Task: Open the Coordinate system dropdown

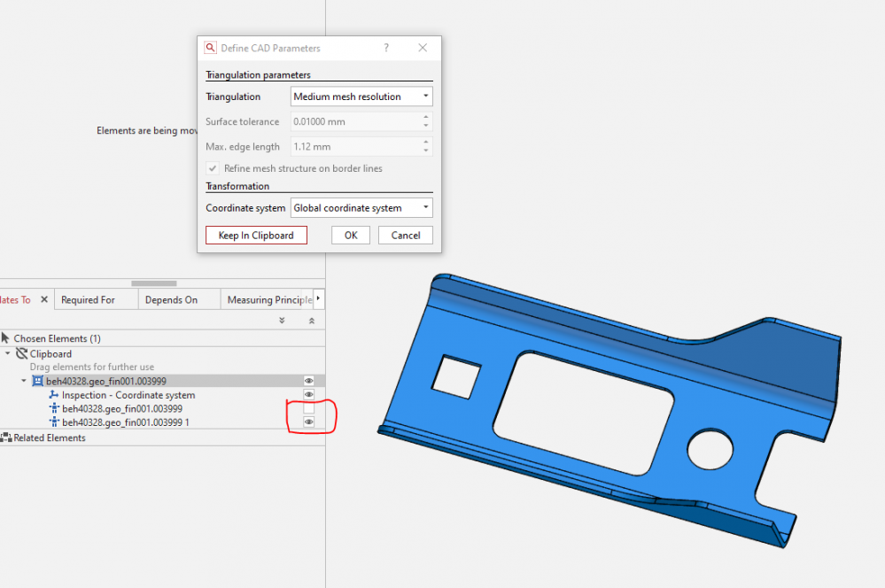Action: pyautogui.click(x=361, y=208)
